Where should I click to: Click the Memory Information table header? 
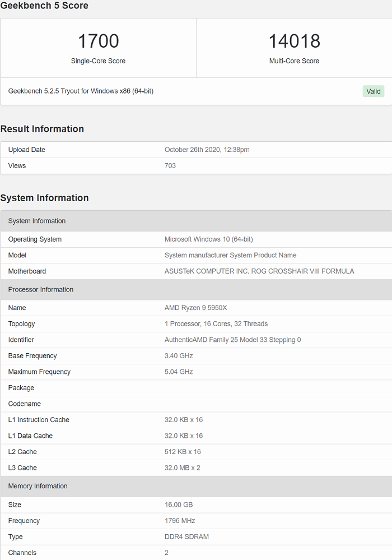[x=38, y=486]
